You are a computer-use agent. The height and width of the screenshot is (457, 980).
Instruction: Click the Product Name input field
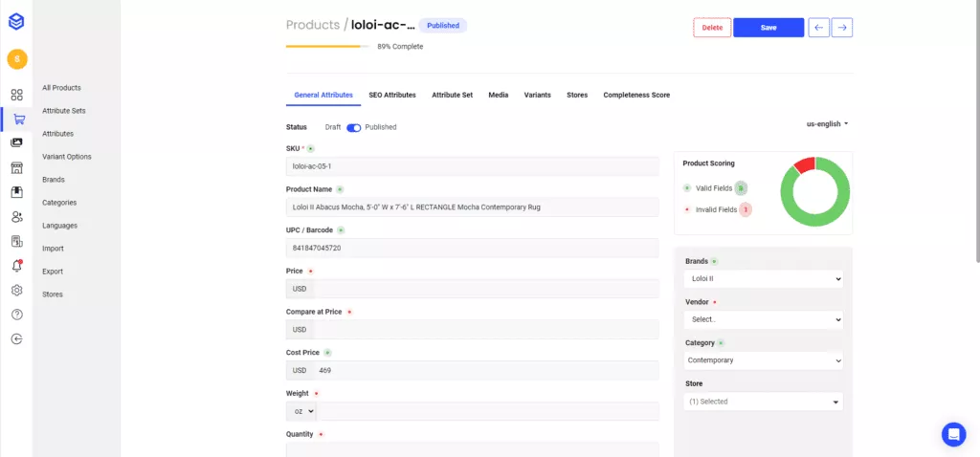[x=473, y=207]
